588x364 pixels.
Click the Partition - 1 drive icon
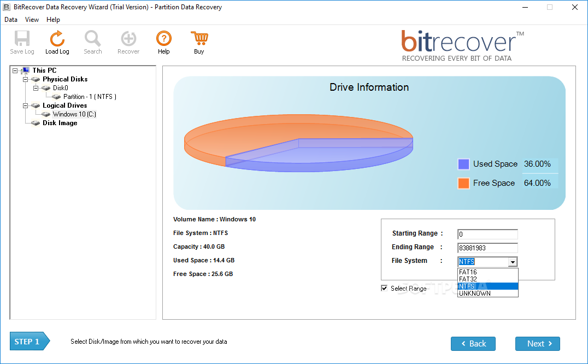[56, 97]
